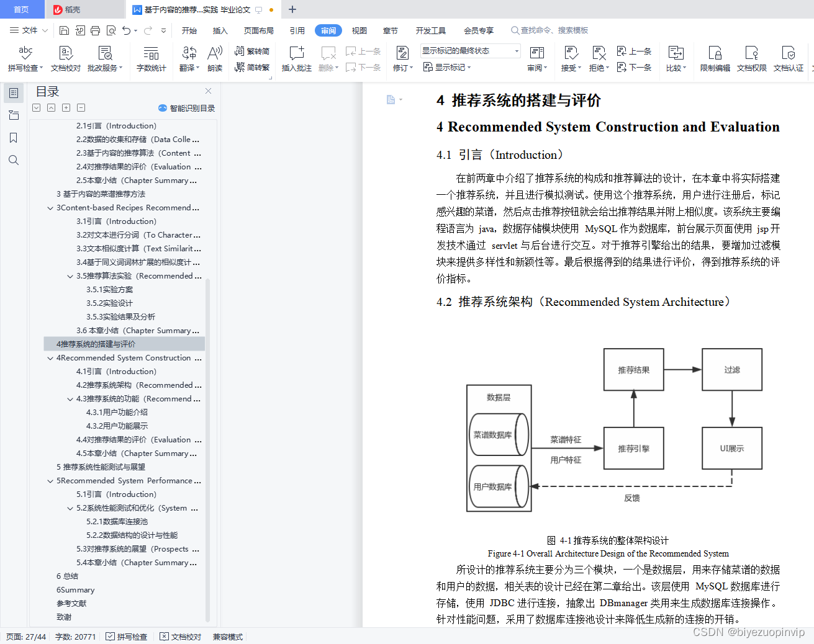The image size is (814, 644).
Task: Open the 拼写检查 spell check tool
Action: point(25,59)
